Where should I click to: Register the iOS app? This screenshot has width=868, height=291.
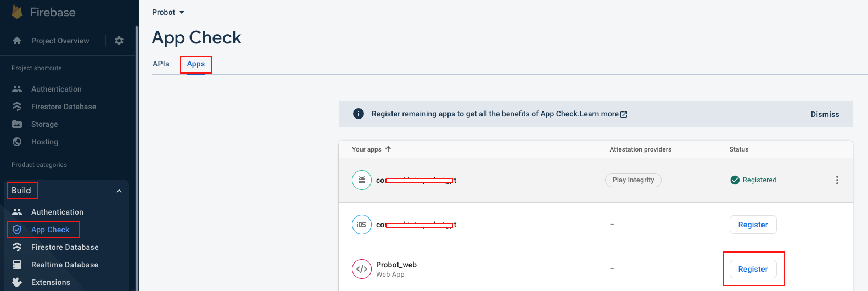coord(753,225)
